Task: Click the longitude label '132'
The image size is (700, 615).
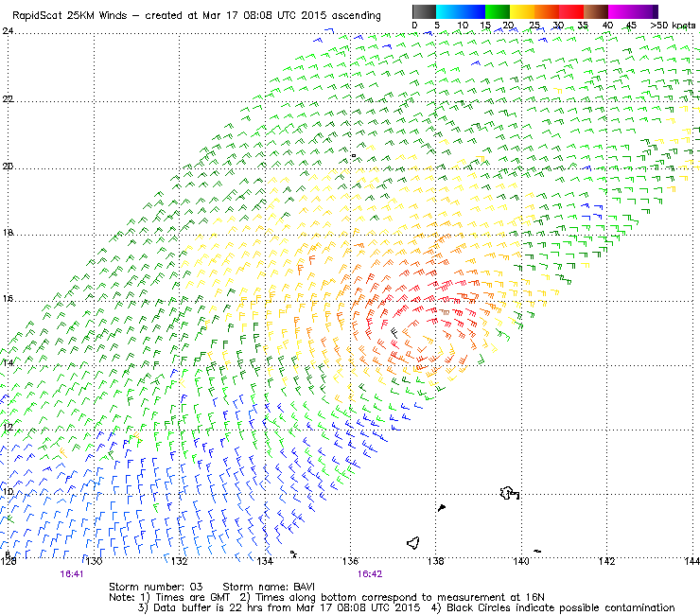Action: 179,561
